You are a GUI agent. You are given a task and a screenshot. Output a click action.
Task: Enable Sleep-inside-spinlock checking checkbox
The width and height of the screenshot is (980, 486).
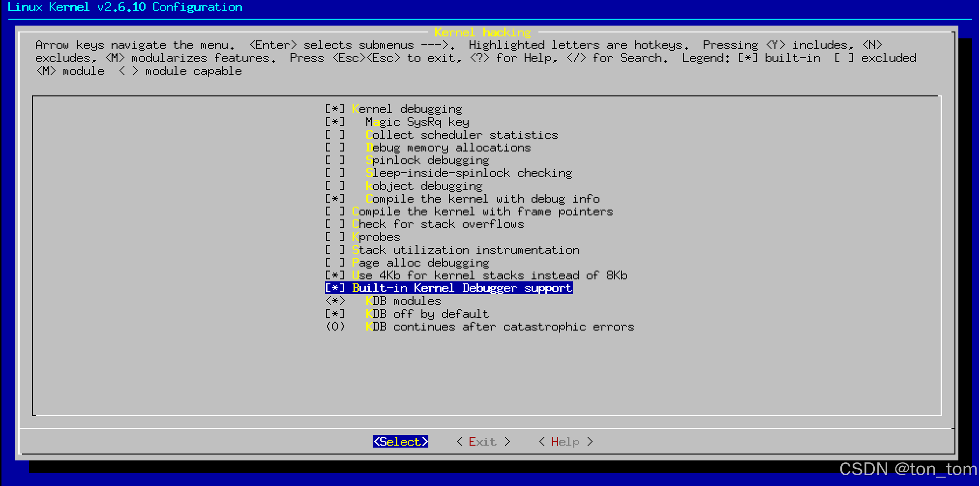click(335, 173)
